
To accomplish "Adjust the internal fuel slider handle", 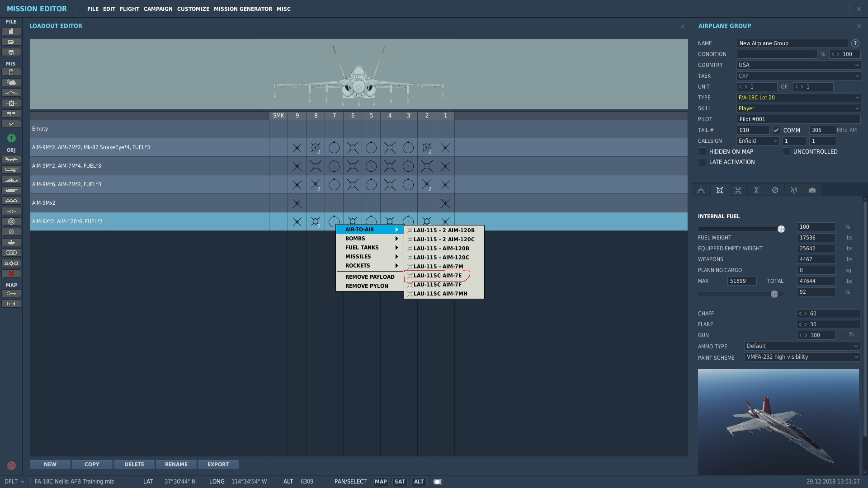I will point(781,229).
